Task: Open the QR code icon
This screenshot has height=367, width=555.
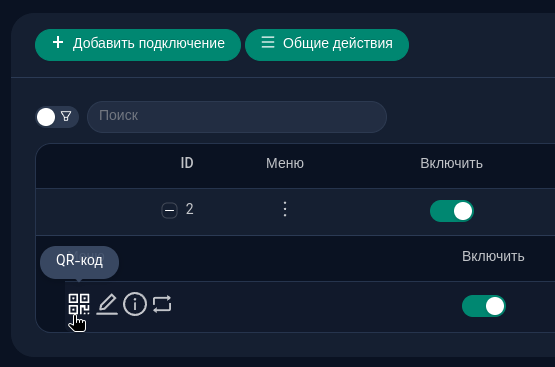Action: point(79,304)
